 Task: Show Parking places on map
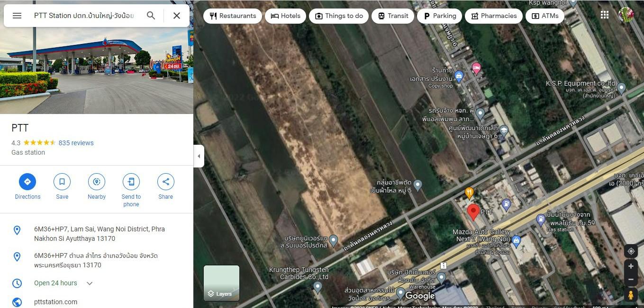coord(440,16)
